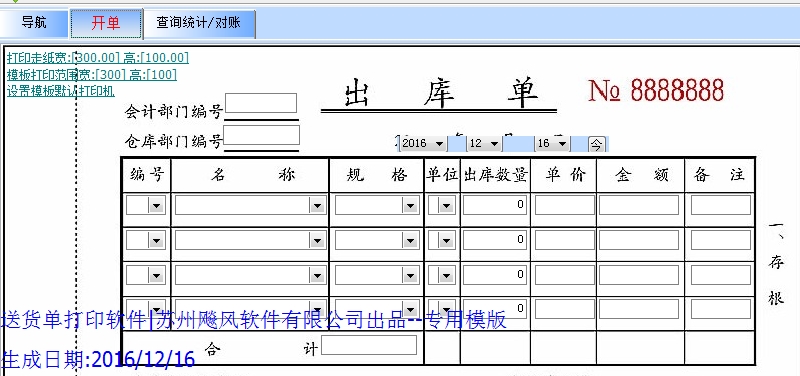Focus the 会计部门编号 input box
Screen dimensions: 800x376
tap(261, 103)
